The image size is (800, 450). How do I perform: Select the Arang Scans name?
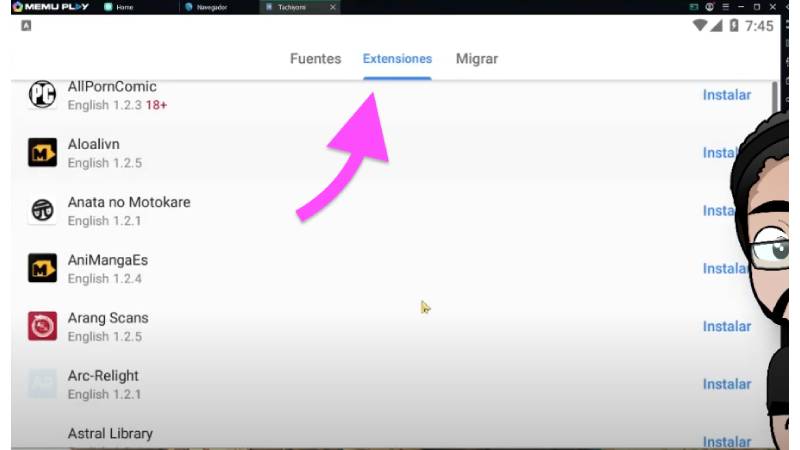108,318
